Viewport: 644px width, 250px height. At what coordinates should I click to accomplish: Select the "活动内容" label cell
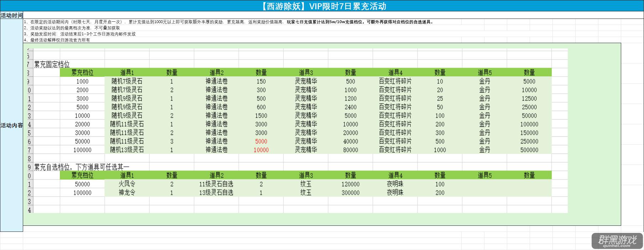pos(11,125)
